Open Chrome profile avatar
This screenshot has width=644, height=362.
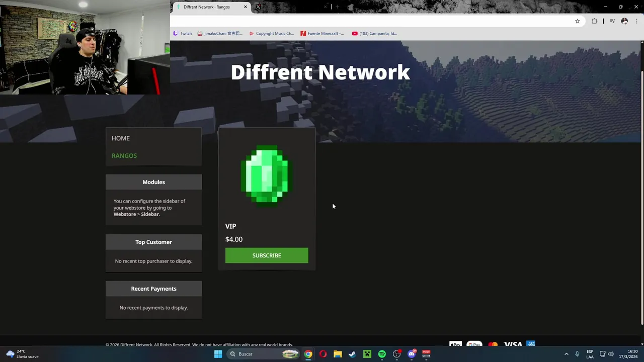(x=624, y=21)
